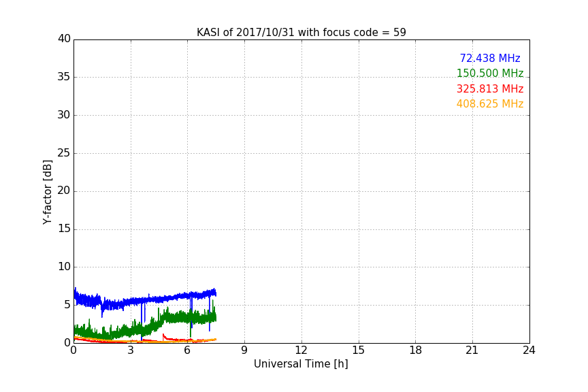Click the y-axis tick label '5'
Viewport: 588px width, 392px height.
pos(67,305)
